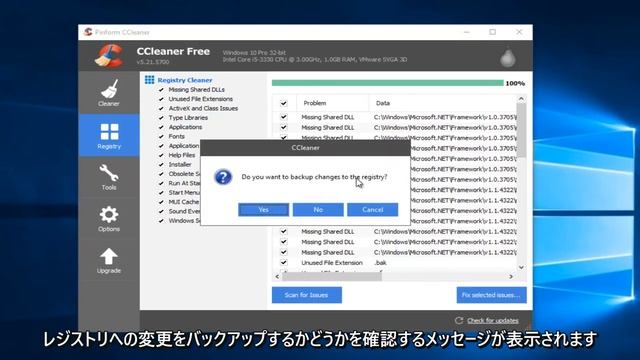Toggle the select-all checkbox in results header
This screenshot has height=360, width=640.
click(x=284, y=103)
